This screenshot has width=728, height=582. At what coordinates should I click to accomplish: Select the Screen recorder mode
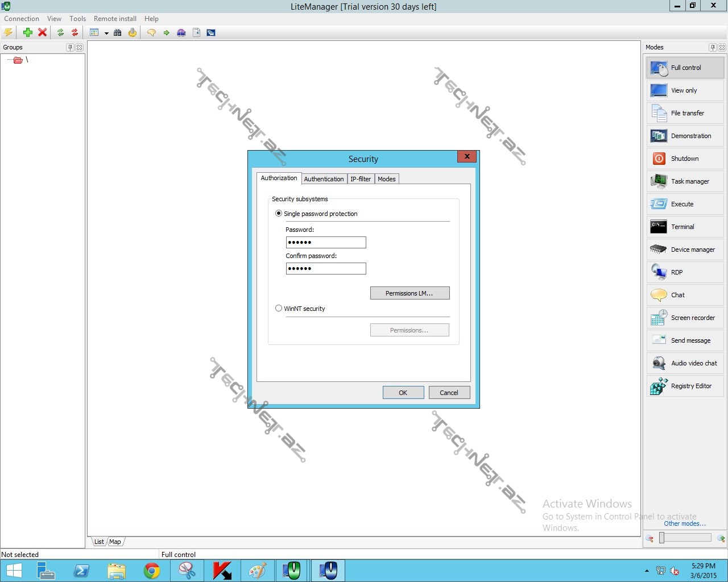point(685,318)
